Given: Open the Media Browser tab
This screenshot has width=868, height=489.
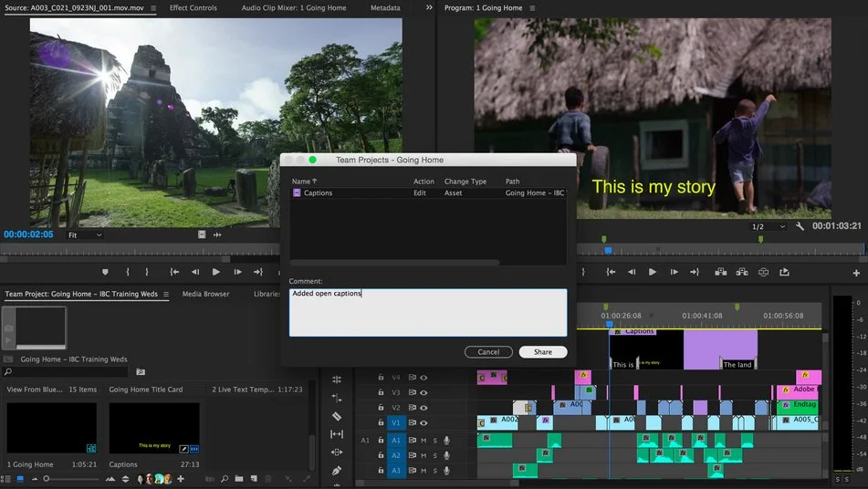Looking at the screenshot, I should click(205, 294).
